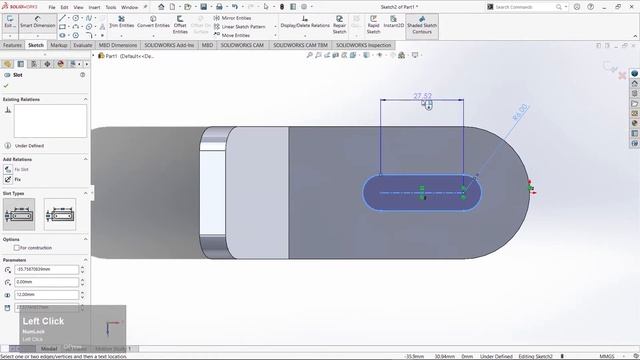Image resolution: width=640 pixels, height=360 pixels.
Task: Click Rapid Sketch tool
Action: [x=373, y=25]
